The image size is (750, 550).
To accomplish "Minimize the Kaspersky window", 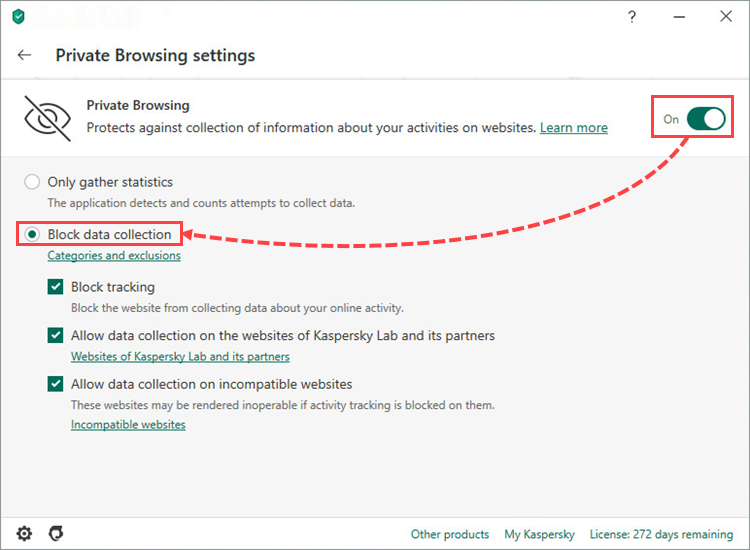I will (x=679, y=17).
